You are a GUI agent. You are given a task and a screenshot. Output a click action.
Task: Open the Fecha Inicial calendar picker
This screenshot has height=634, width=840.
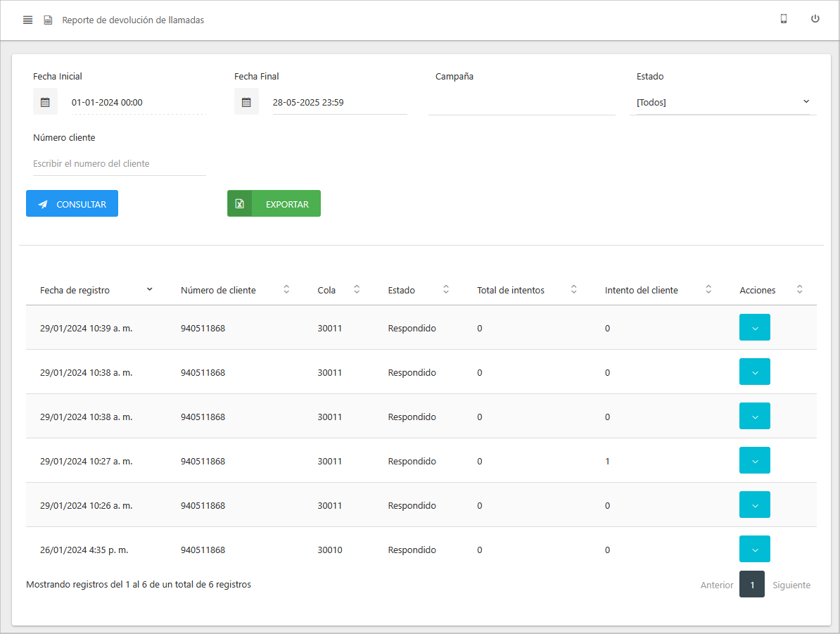coord(45,102)
